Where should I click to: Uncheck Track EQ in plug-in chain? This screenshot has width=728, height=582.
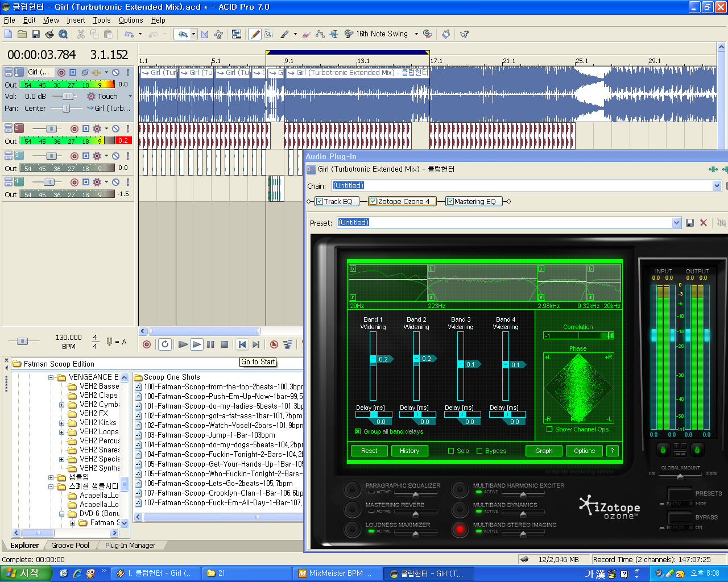pyautogui.click(x=320, y=201)
